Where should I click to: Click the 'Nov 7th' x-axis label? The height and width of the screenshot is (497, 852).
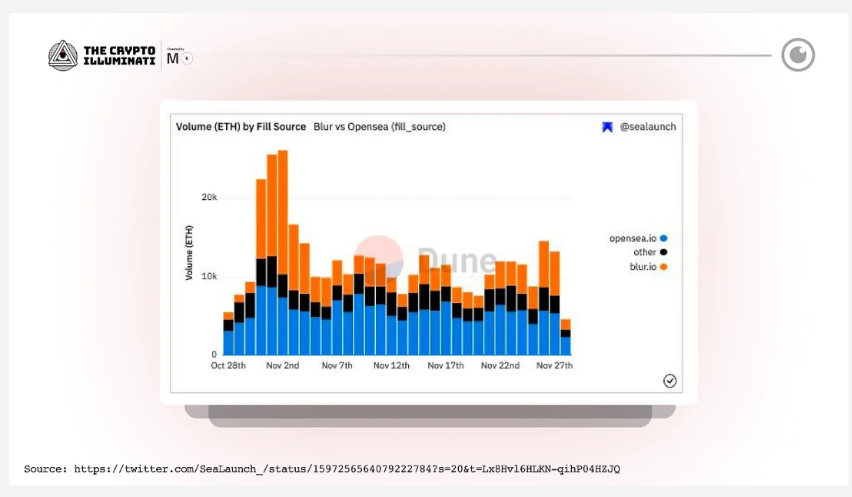pyautogui.click(x=337, y=366)
